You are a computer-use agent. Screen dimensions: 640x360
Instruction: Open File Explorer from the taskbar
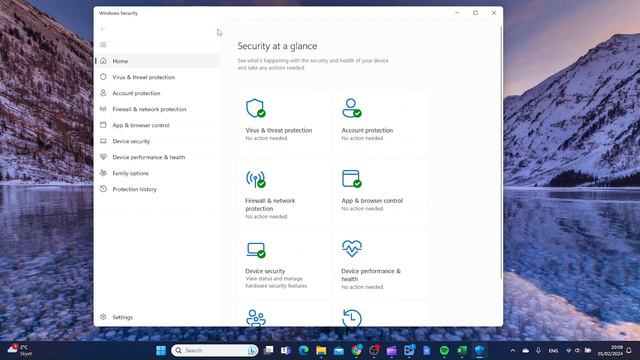coord(321,350)
